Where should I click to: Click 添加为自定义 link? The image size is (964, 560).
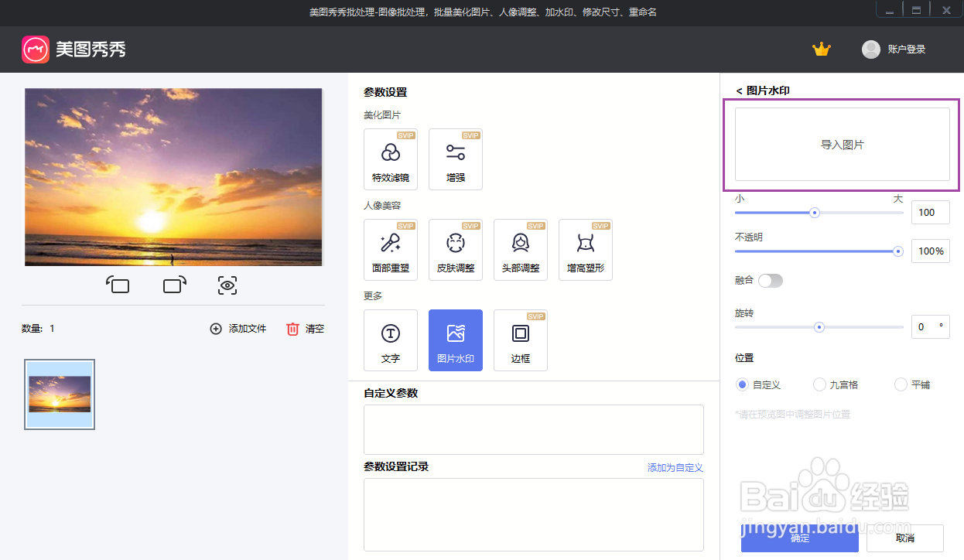(x=675, y=468)
